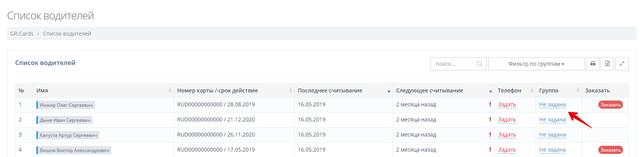The image size is (644, 157).
Task: Click the red exclamation mark in row 1
Action: tap(490, 104)
